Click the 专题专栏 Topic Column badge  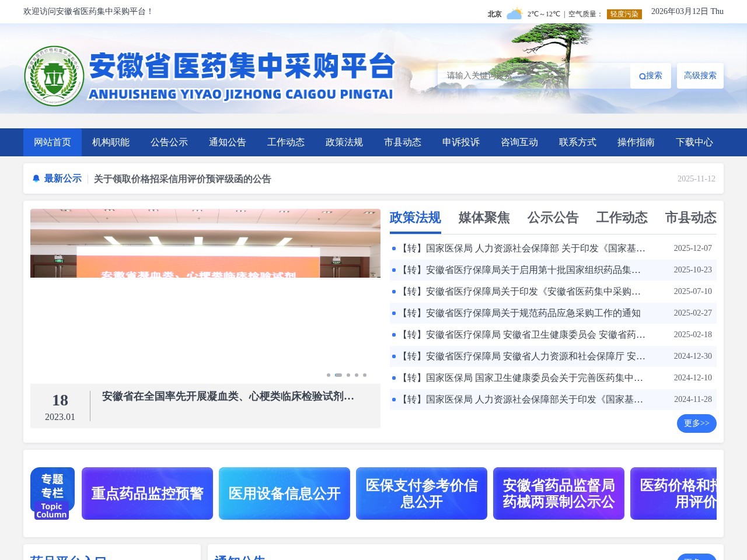coord(51,494)
